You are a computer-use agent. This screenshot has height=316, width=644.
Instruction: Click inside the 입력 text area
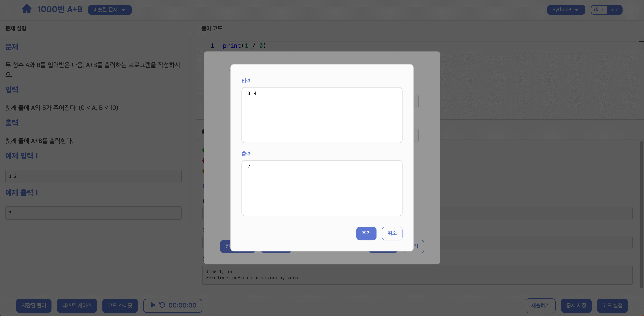322,115
